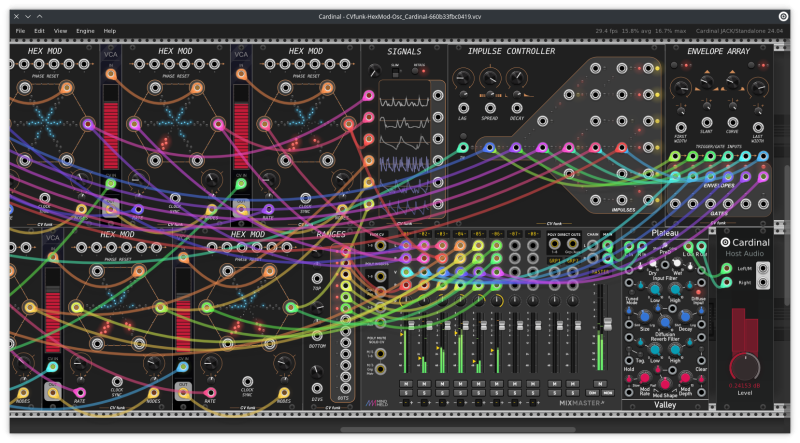Click the Plateau Mod Shape knob
This screenshot has height=443, width=800.
pos(665,384)
